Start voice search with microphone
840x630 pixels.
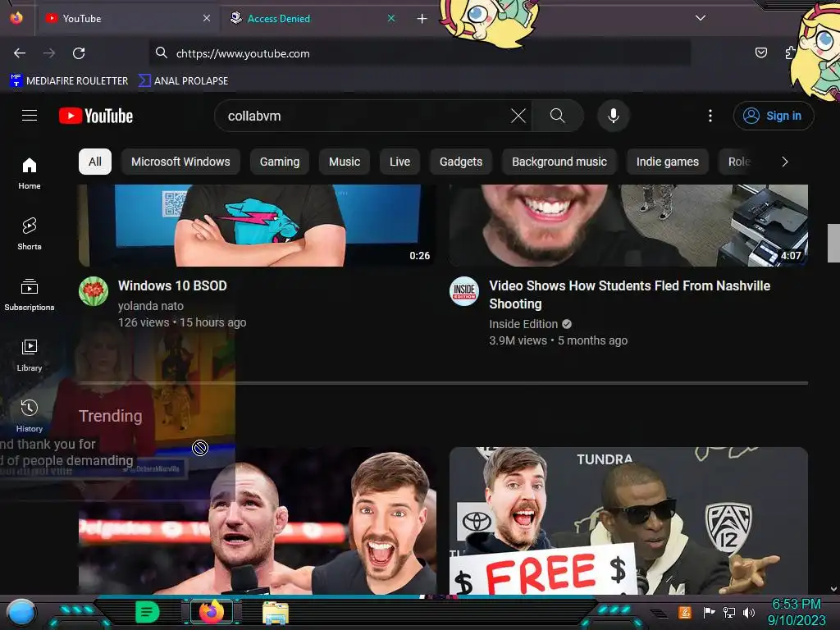[x=614, y=116]
